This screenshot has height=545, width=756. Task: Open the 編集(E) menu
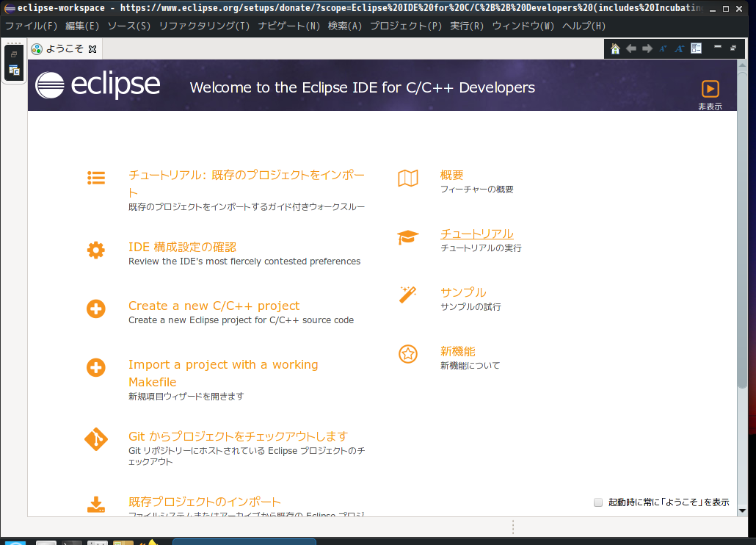click(x=82, y=26)
